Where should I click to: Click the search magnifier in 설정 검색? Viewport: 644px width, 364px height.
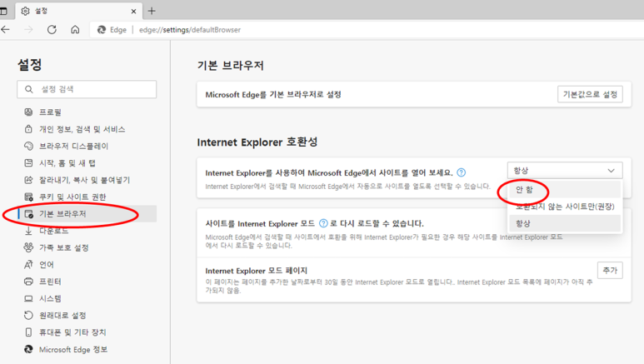point(29,89)
